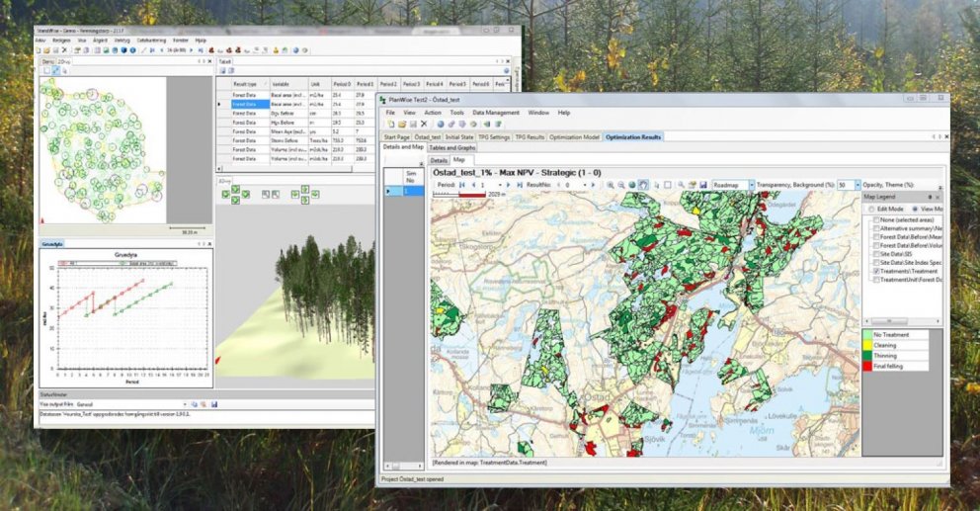Select simulation row 1 in Sim No list
The width and height of the screenshot is (980, 511).
click(410, 190)
